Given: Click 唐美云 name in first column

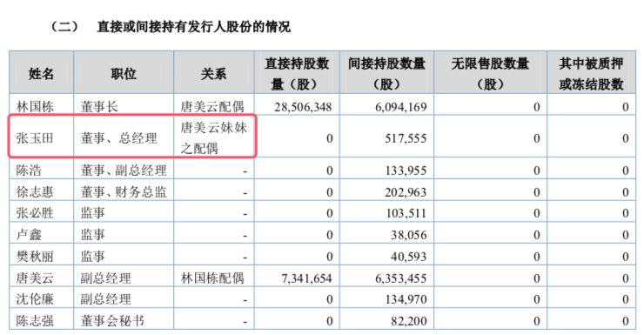Looking at the screenshot, I should (35, 278).
